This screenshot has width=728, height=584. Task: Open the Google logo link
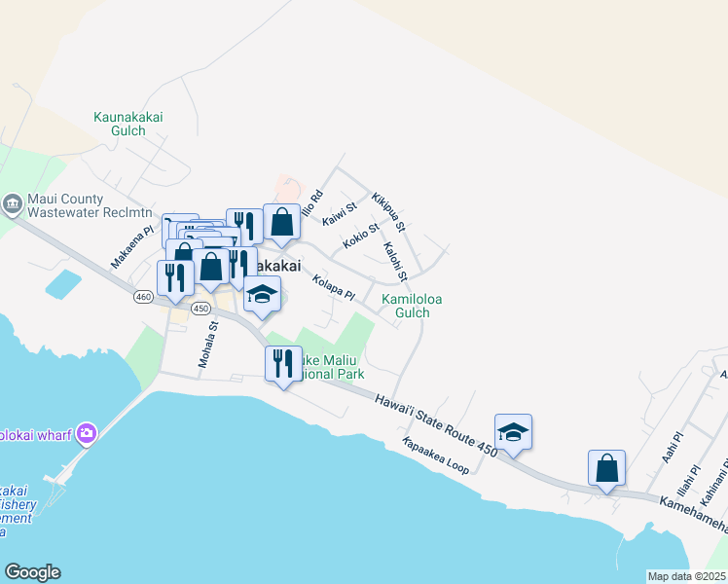32,572
